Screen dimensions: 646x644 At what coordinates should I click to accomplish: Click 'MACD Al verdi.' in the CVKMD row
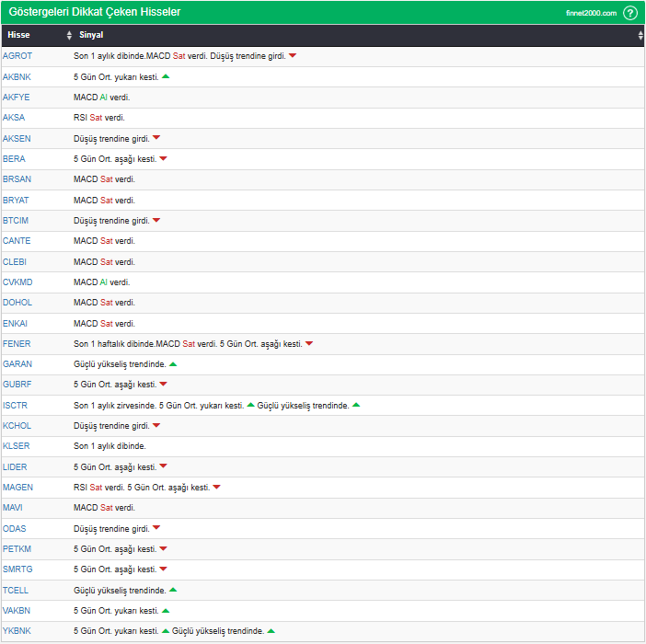[102, 282]
